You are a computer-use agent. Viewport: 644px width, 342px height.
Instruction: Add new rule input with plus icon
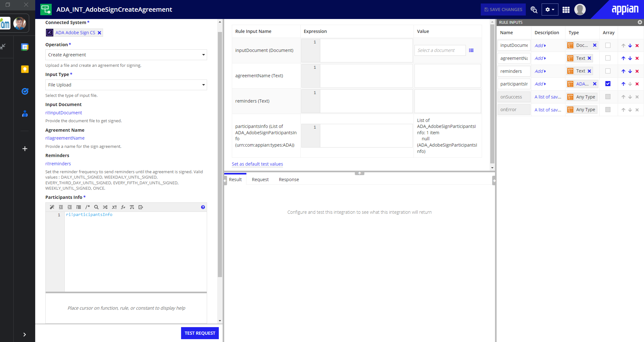pyautogui.click(x=640, y=22)
